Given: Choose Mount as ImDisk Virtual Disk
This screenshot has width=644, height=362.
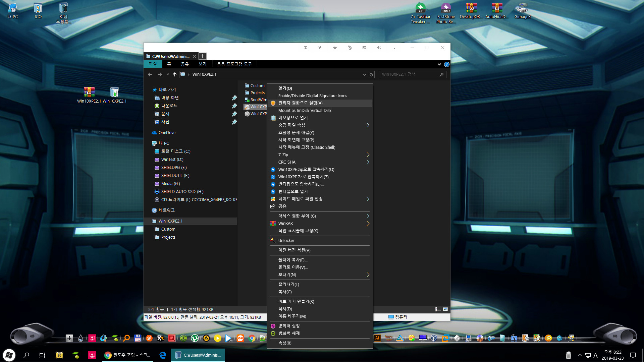Looking at the screenshot, I should [320, 111].
